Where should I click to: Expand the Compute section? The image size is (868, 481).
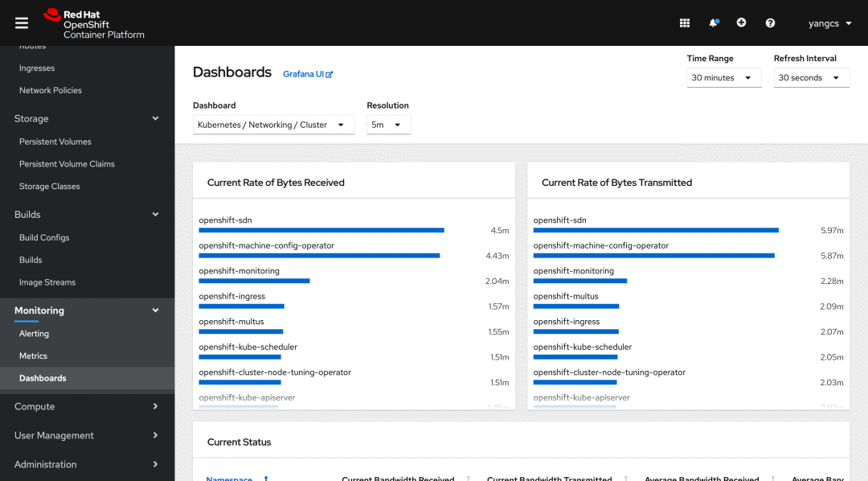87,406
